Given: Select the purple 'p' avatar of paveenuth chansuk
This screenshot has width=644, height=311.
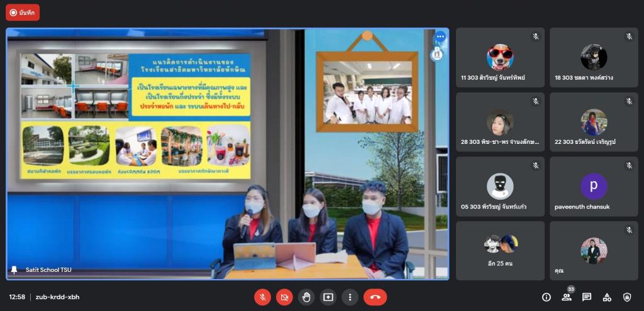Looking at the screenshot, I should [x=594, y=186].
